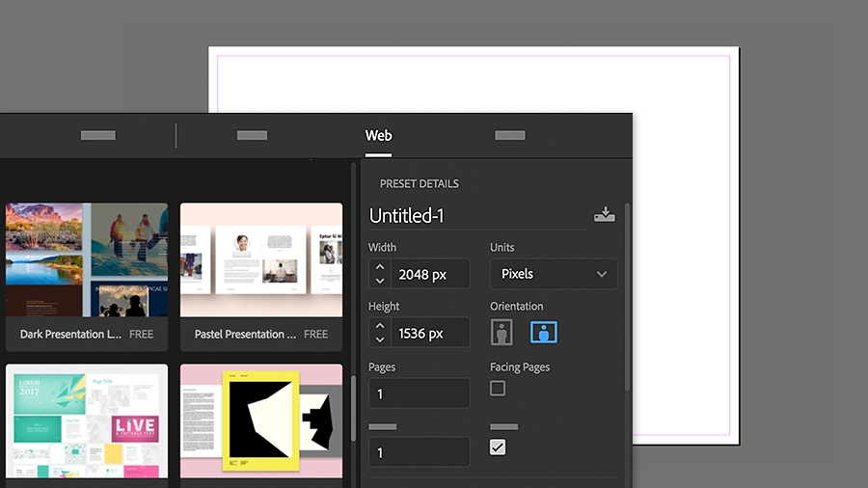The width and height of the screenshot is (868, 488).
Task: Switch to the Web tab
Action: [x=379, y=136]
